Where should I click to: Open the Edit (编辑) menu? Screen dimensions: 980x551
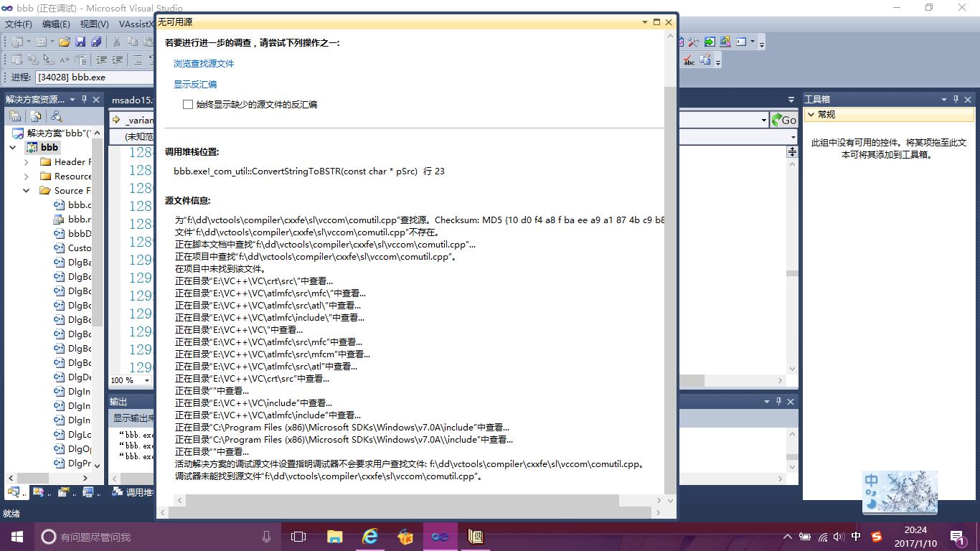[x=56, y=24]
